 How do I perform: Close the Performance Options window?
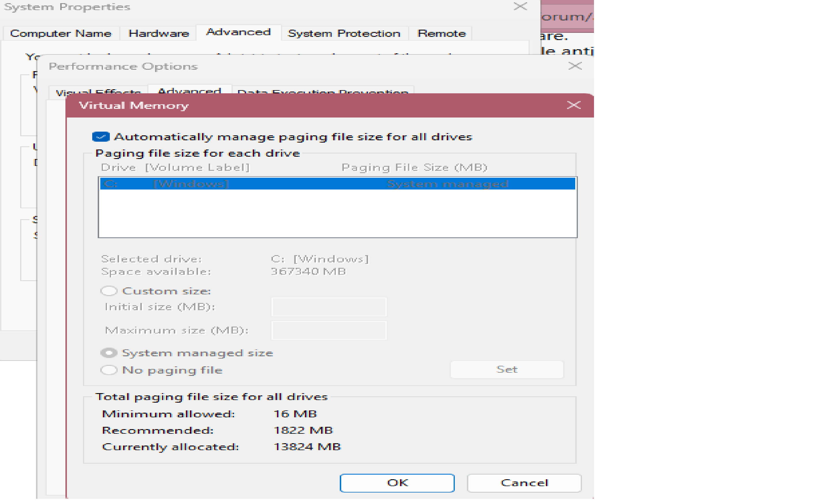575,66
